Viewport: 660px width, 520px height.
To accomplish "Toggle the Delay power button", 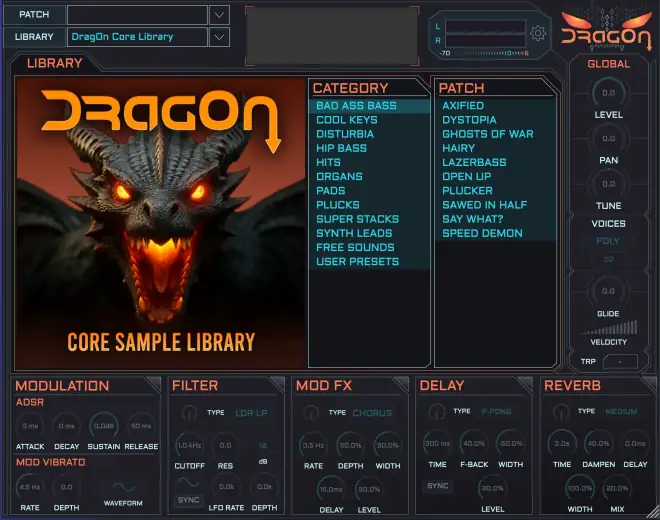I will coord(436,411).
